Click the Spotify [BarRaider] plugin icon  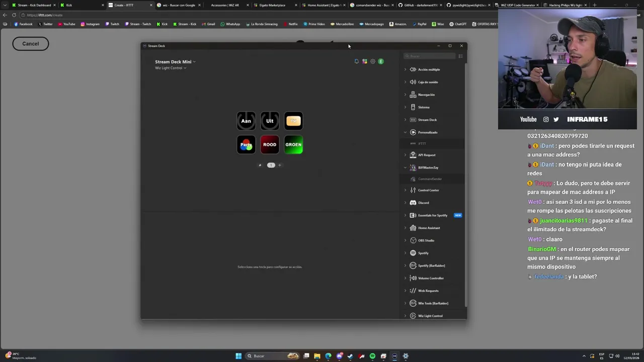pos(413,265)
